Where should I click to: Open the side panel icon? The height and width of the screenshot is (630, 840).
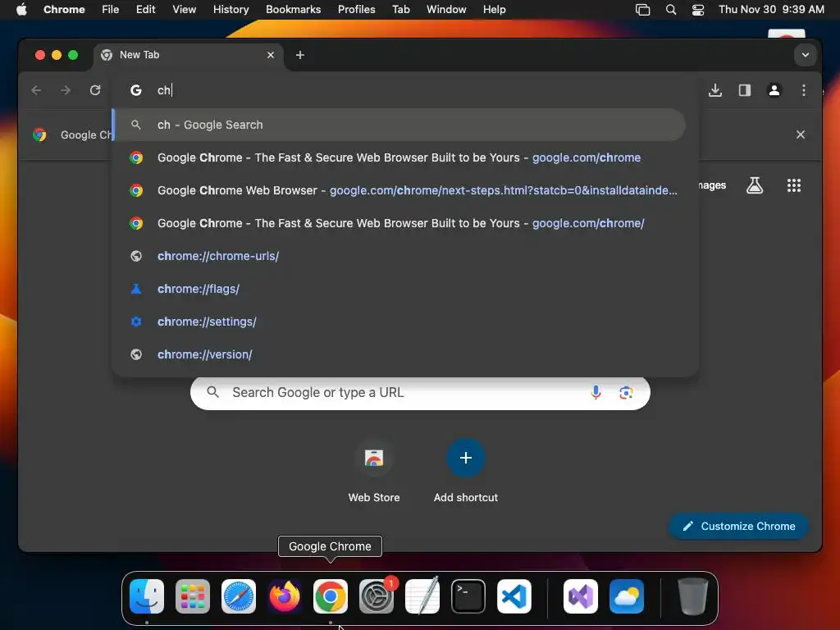coord(745,90)
